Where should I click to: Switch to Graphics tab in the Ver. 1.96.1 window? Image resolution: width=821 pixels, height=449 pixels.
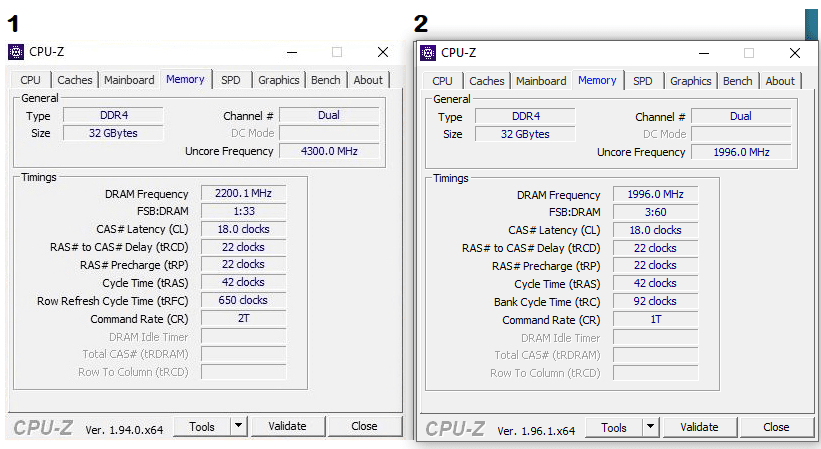tap(691, 81)
